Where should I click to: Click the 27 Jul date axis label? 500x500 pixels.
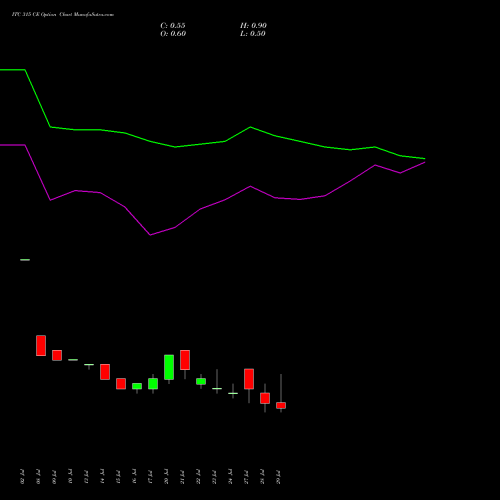(x=246, y=477)
